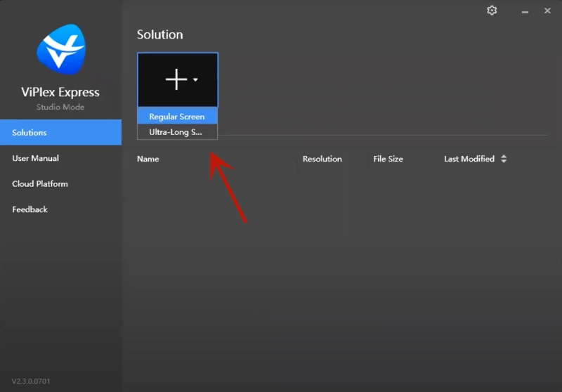
Task: Click the V2.3.0.0701 version label
Action: (x=31, y=381)
